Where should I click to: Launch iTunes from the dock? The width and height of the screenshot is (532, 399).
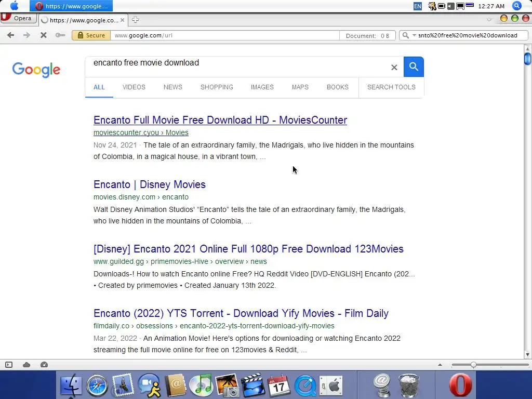pos(202,385)
